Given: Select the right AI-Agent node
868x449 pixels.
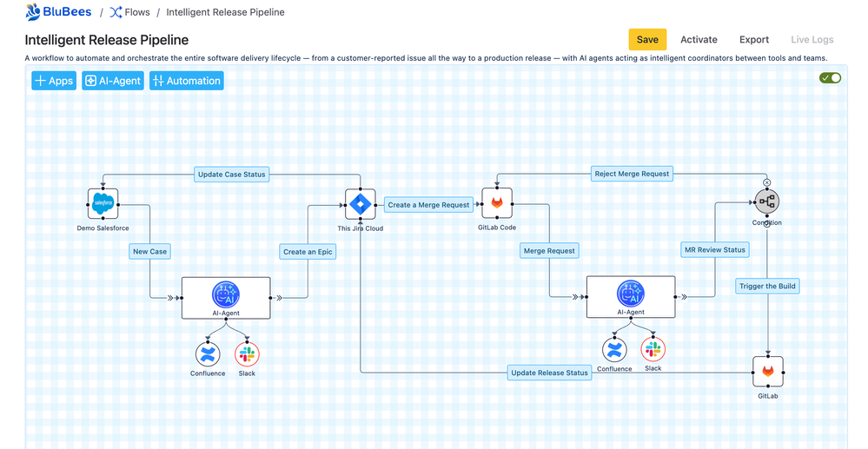Looking at the screenshot, I should pyautogui.click(x=631, y=297).
